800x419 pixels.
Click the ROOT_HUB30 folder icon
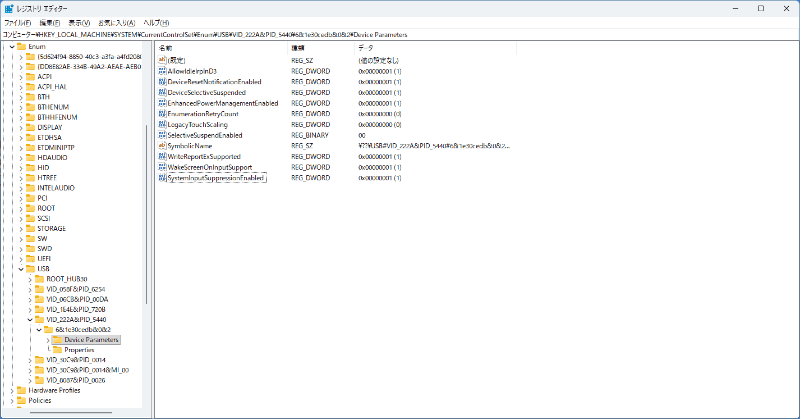(x=39, y=279)
